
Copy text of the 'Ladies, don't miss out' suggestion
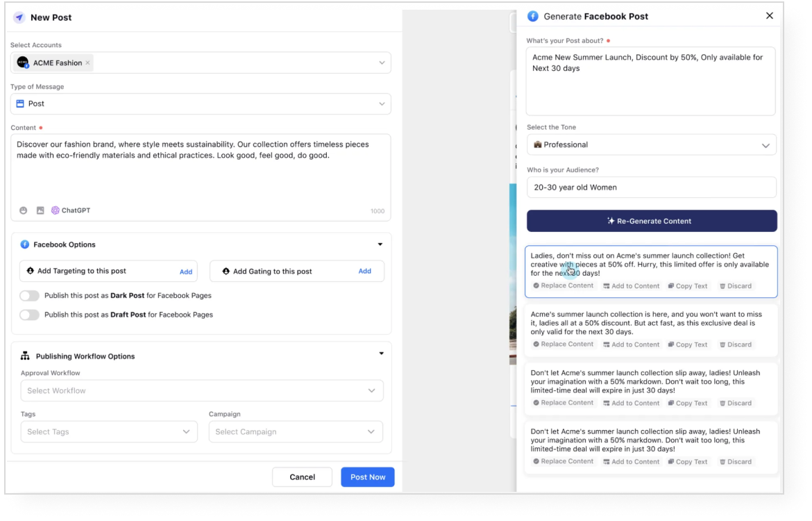click(688, 286)
